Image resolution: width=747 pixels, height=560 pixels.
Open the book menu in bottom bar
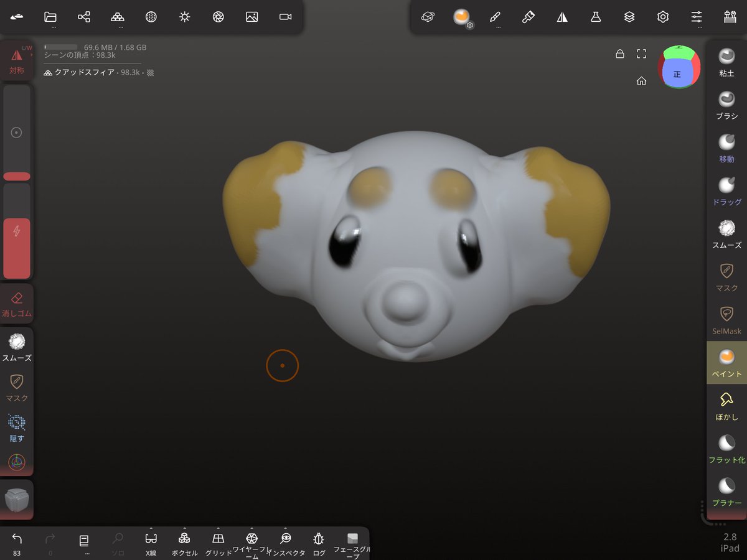point(84,543)
